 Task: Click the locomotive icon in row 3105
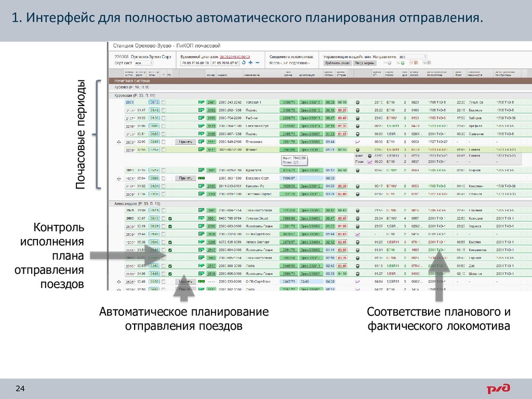(x=357, y=134)
